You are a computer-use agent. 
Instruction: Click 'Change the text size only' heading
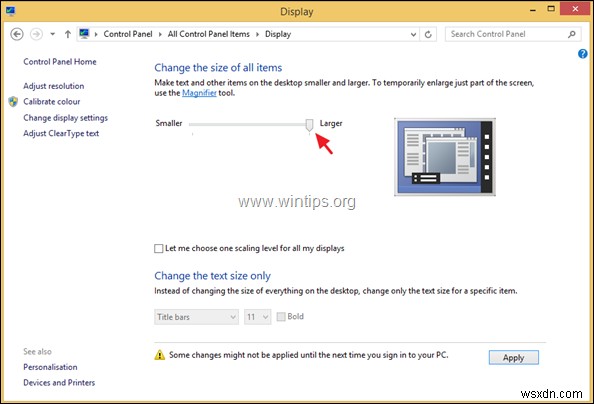tap(213, 276)
